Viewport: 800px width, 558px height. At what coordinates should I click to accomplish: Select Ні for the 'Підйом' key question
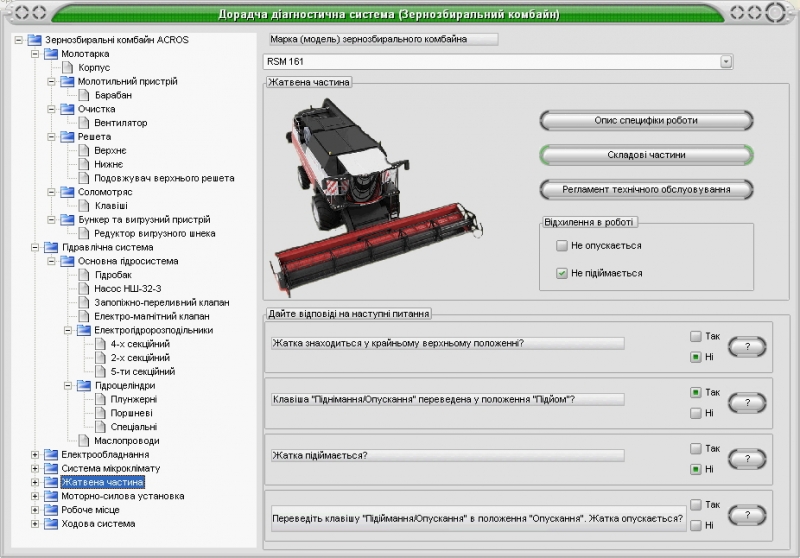tap(695, 413)
